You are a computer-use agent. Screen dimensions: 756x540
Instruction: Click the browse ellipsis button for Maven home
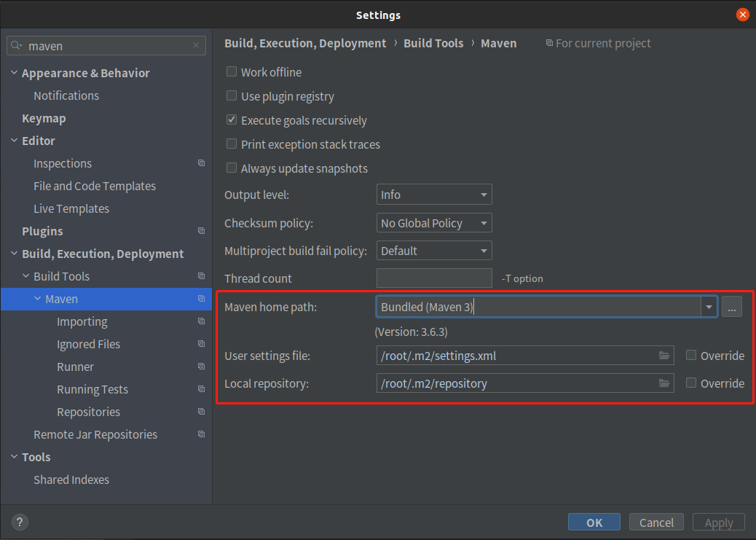point(732,308)
